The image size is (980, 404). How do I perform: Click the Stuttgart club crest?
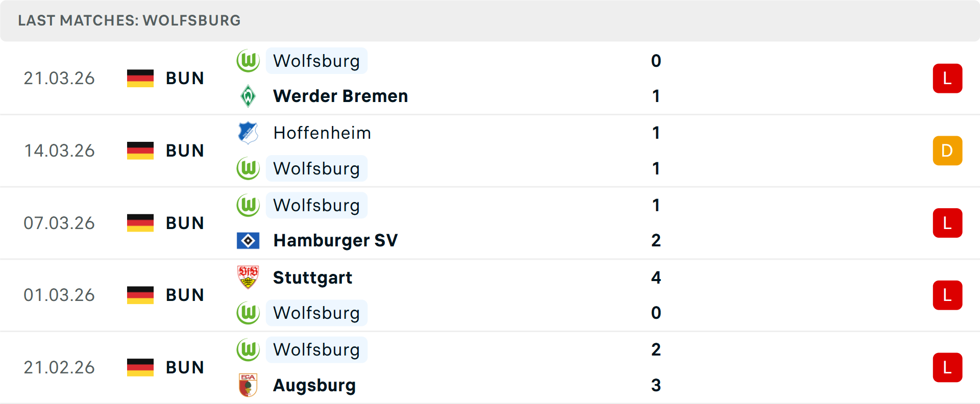[x=248, y=277]
